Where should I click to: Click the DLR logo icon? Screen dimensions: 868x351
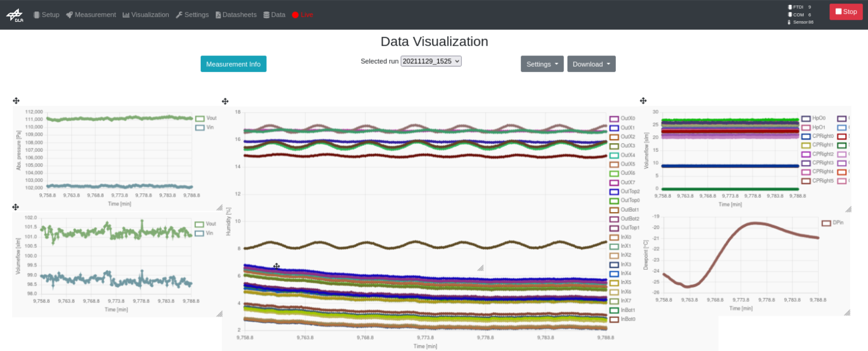coord(15,15)
